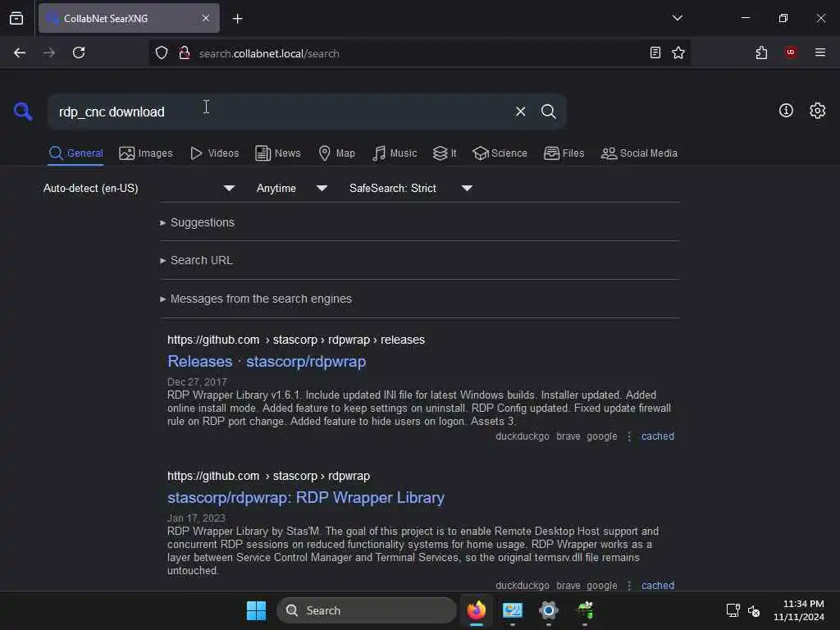Click the Jan 17, 2023 date text
840x630 pixels.
(x=196, y=518)
